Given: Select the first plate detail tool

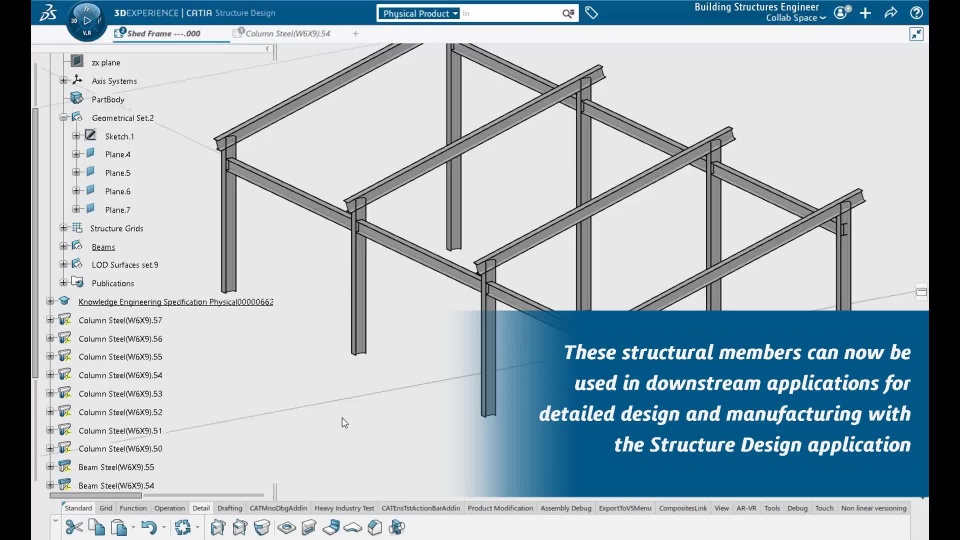Looking at the screenshot, I should (x=218, y=527).
